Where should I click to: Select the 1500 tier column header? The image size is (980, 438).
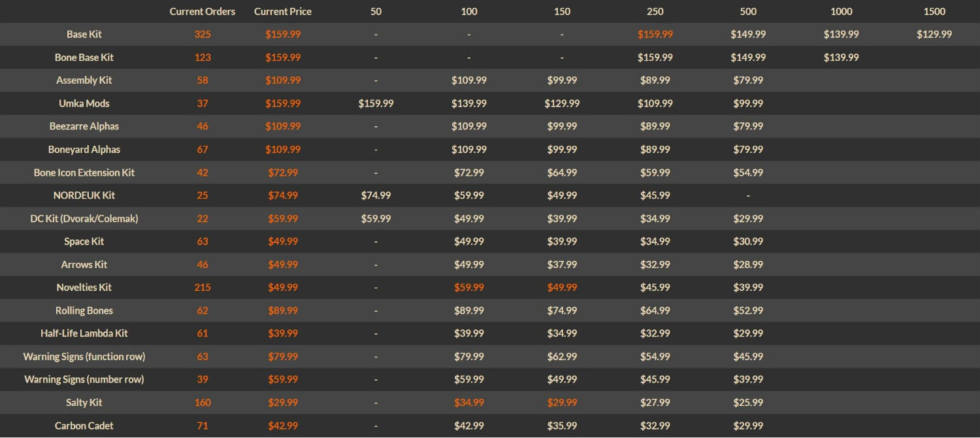pos(934,12)
